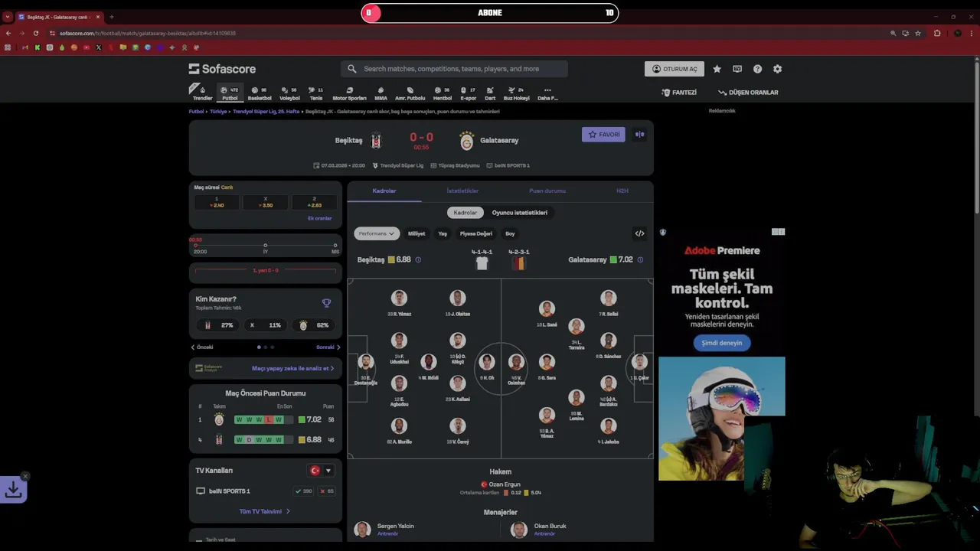The image size is (980, 551).
Task: Go to Önceki prediction card
Action: [202, 347]
